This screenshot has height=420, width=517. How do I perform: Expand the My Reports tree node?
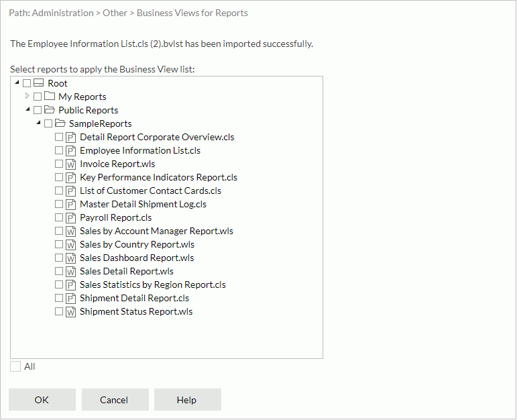pos(27,97)
